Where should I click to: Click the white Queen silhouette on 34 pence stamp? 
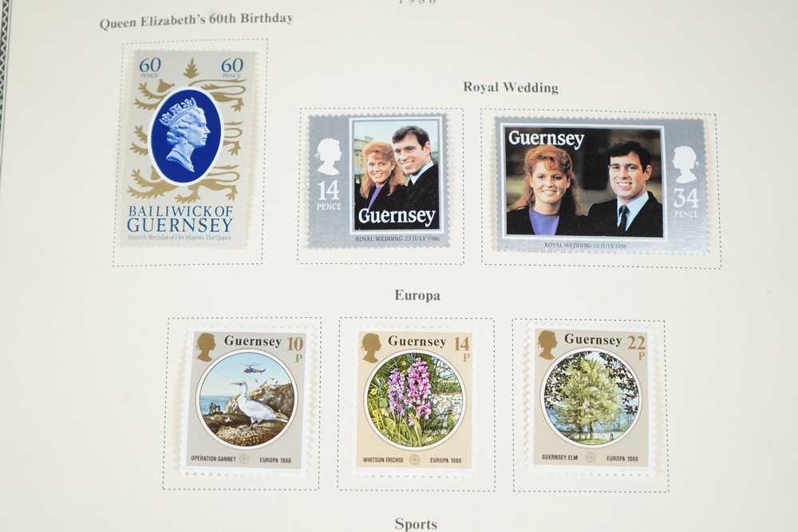pyautogui.click(x=685, y=165)
